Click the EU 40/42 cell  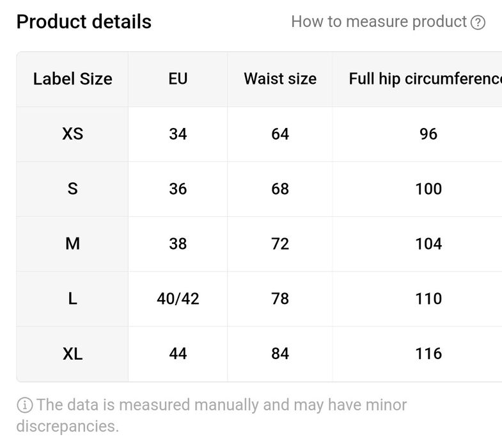178,299
